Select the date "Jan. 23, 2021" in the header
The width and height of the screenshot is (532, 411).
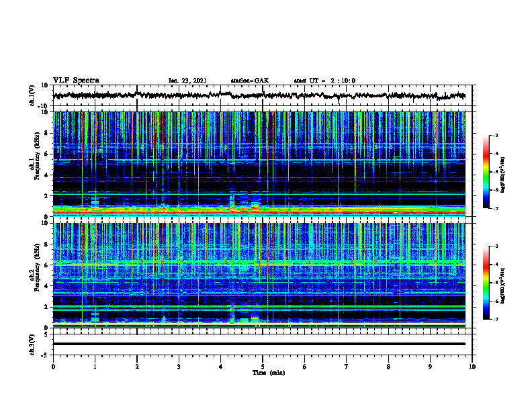[x=187, y=81]
